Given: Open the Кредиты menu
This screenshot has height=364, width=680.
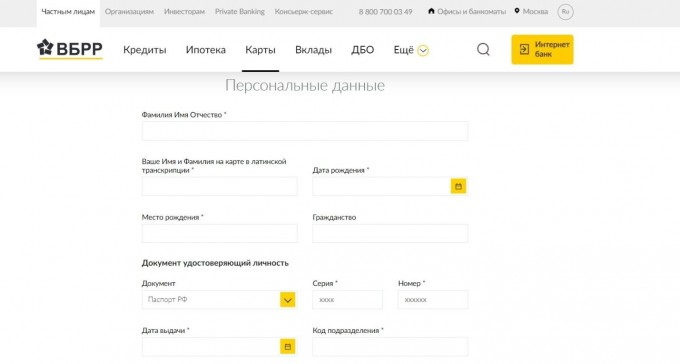Looking at the screenshot, I should pyautogui.click(x=145, y=50).
